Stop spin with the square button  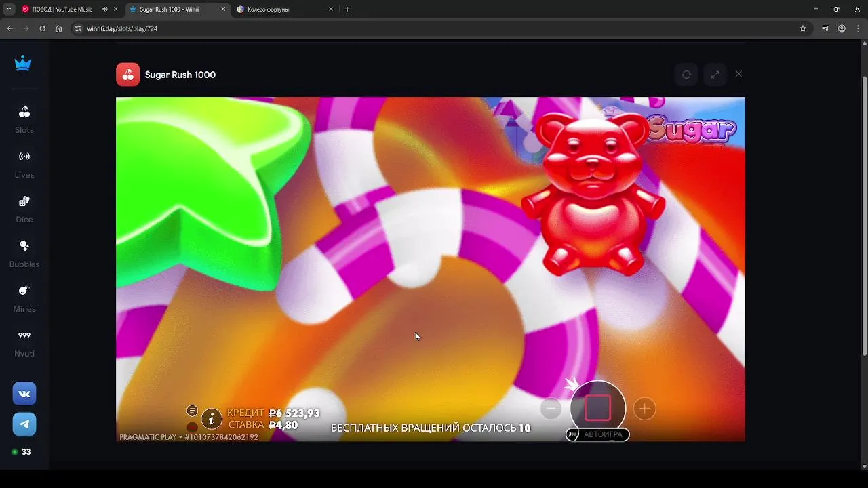click(597, 408)
